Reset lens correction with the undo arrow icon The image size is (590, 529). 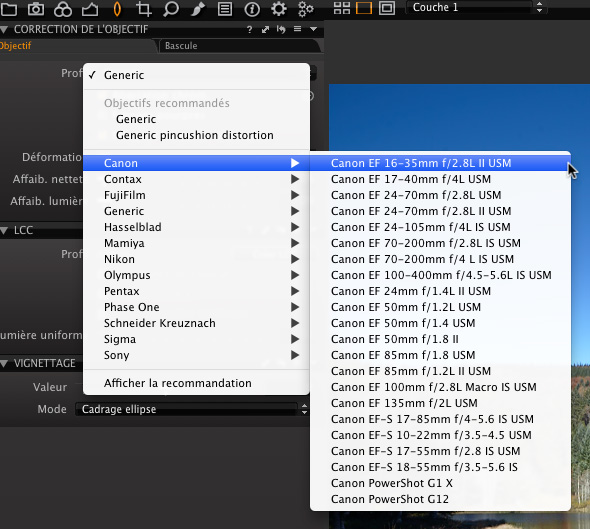click(281, 29)
